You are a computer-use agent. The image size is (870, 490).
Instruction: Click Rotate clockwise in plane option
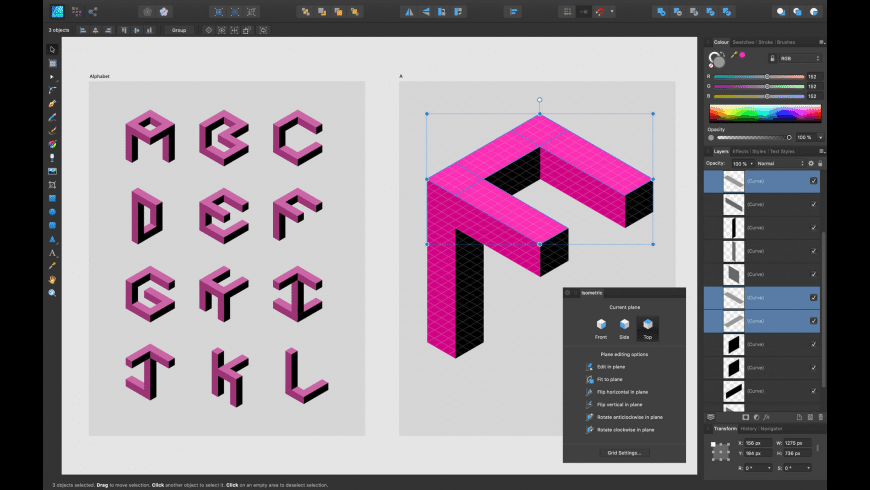pyautogui.click(x=620, y=430)
